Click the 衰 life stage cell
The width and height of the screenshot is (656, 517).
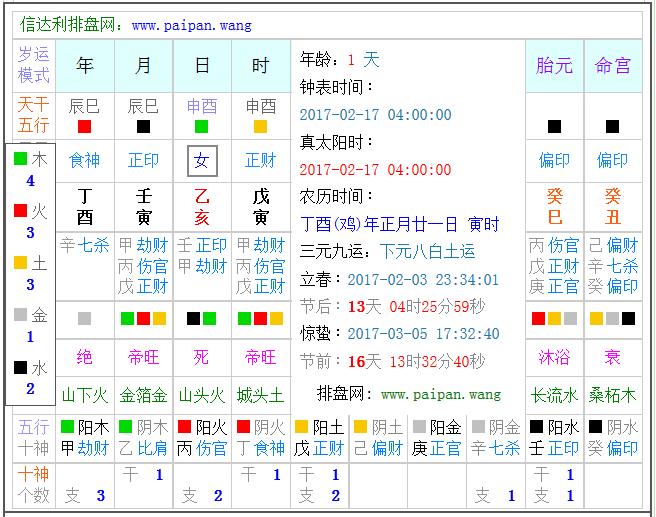(612, 358)
